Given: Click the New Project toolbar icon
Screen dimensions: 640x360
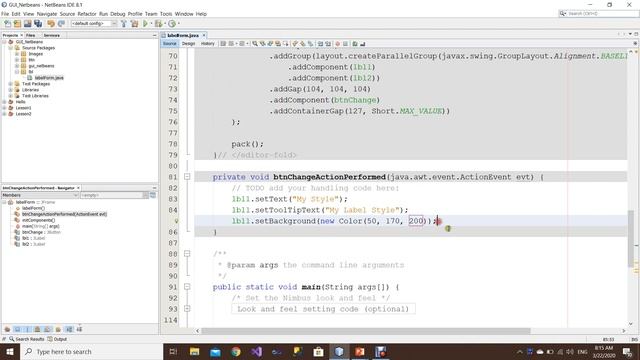Looking at the screenshot, I should 17,24.
